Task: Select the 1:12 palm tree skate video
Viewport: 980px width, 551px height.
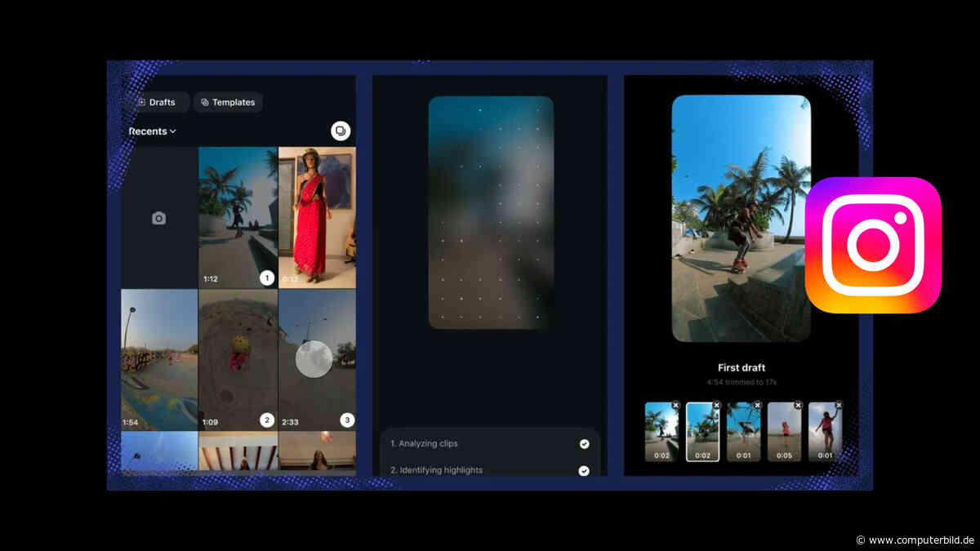Action: [x=238, y=218]
